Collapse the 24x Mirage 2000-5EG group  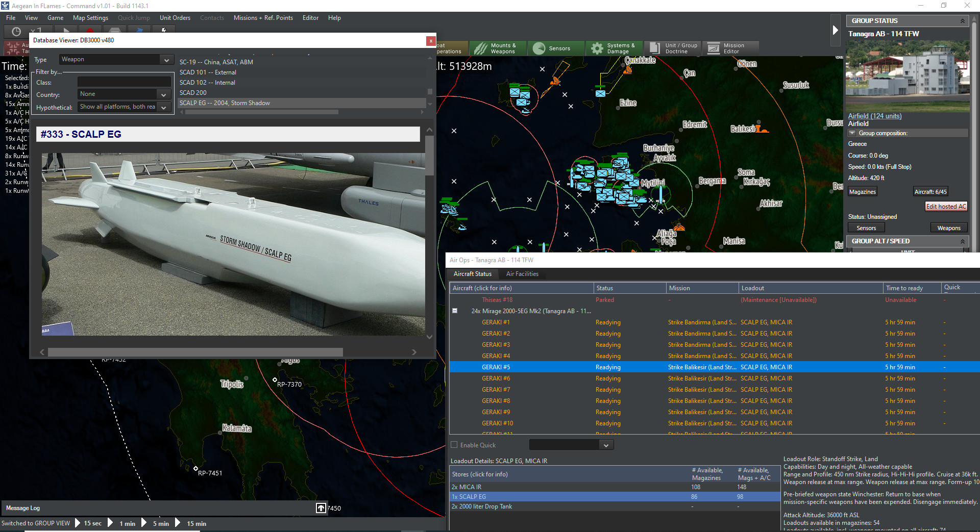(454, 311)
